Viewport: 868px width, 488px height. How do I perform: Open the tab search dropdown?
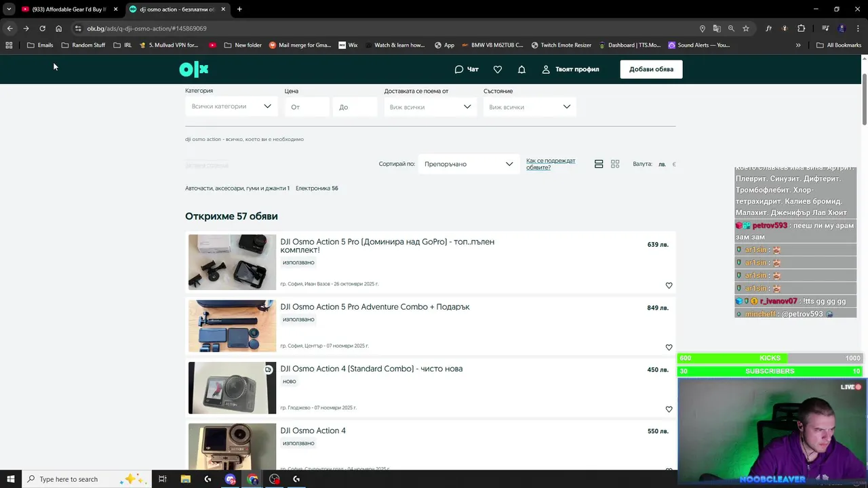click(x=9, y=9)
